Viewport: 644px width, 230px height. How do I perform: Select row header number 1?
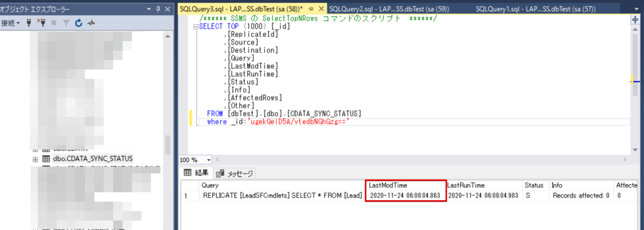click(x=190, y=196)
